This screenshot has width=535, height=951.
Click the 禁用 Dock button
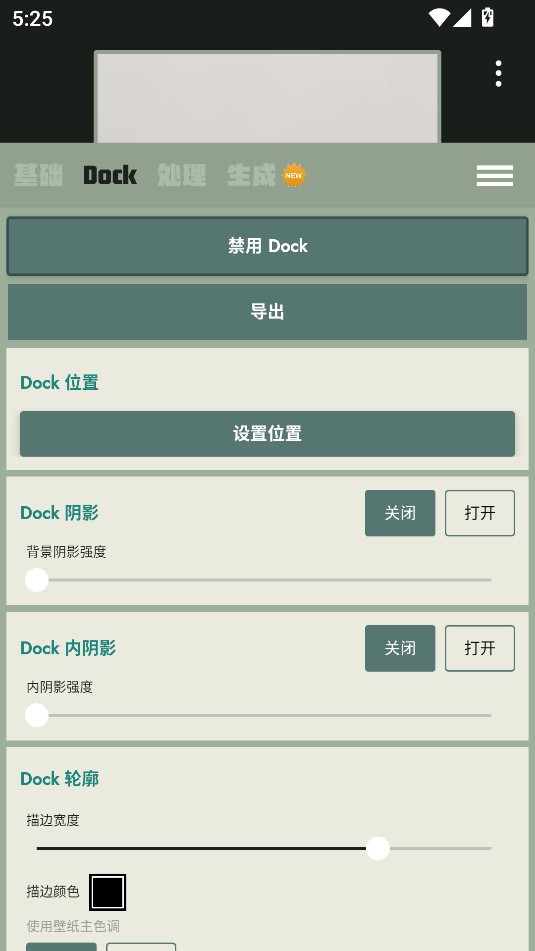pyautogui.click(x=268, y=246)
